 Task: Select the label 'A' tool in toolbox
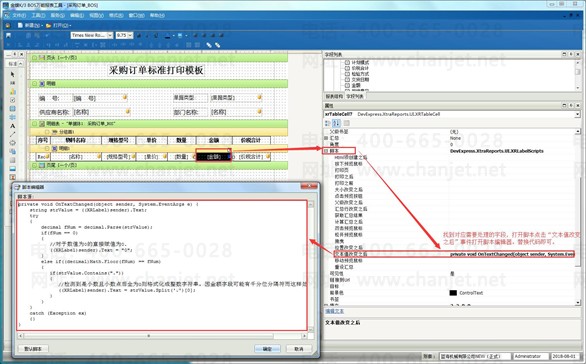pos(12,126)
